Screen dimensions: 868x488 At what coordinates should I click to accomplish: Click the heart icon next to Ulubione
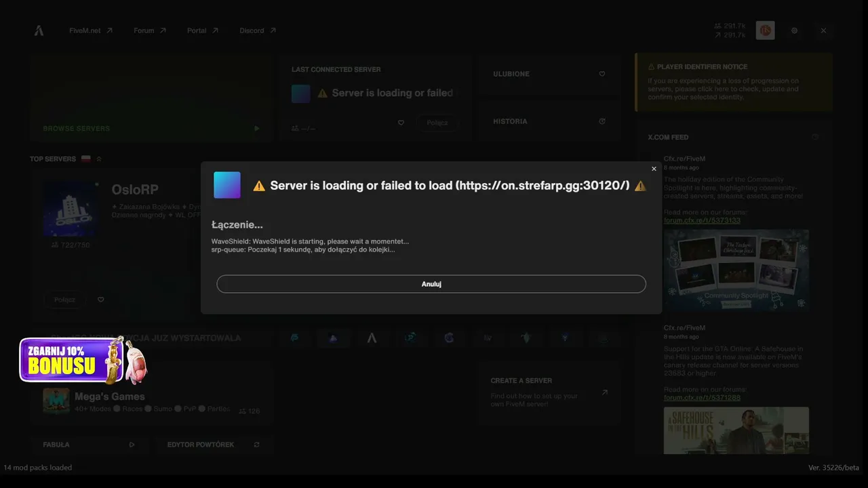[x=601, y=74]
